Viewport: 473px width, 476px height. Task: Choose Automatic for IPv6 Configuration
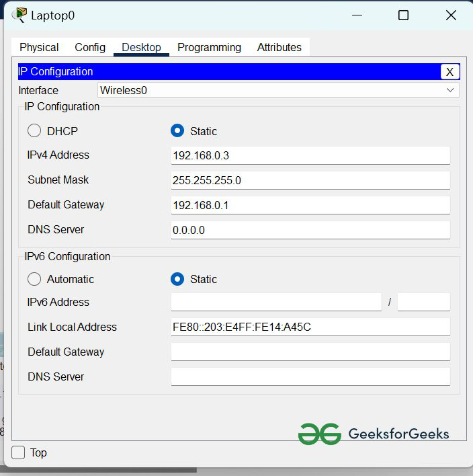[34, 279]
